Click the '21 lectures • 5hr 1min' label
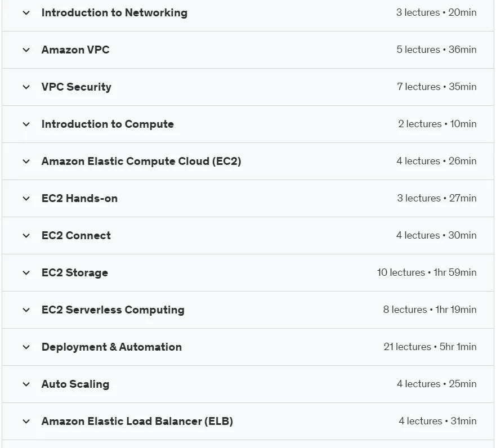496x448 pixels. (x=430, y=347)
